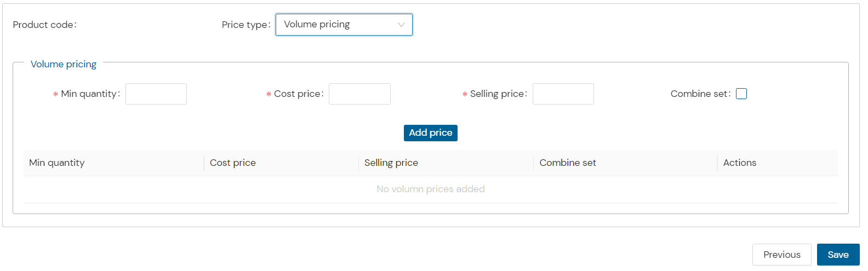Click the Combine set label beside the checkbox
The width and height of the screenshot is (868, 271).
(701, 94)
